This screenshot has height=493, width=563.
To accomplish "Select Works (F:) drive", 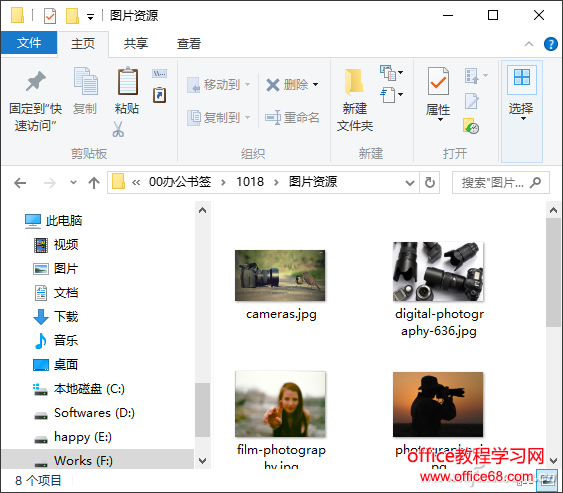I will (97, 459).
